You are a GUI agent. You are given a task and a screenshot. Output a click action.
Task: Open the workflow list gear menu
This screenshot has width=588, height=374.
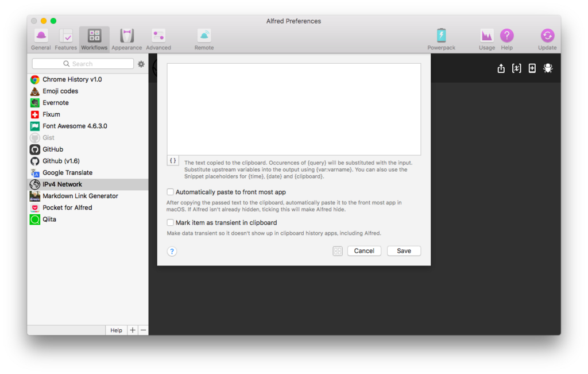pyautogui.click(x=141, y=64)
